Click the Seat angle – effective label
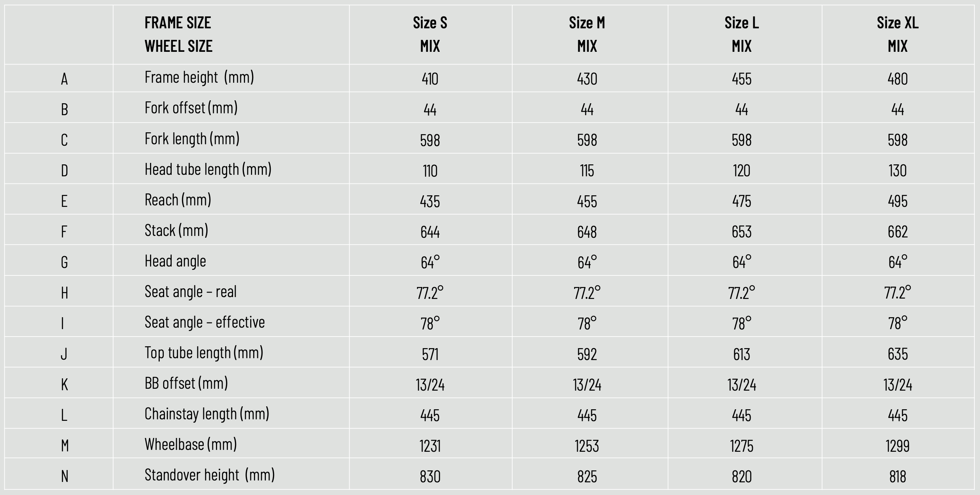The height and width of the screenshot is (495, 980). pyautogui.click(x=205, y=322)
